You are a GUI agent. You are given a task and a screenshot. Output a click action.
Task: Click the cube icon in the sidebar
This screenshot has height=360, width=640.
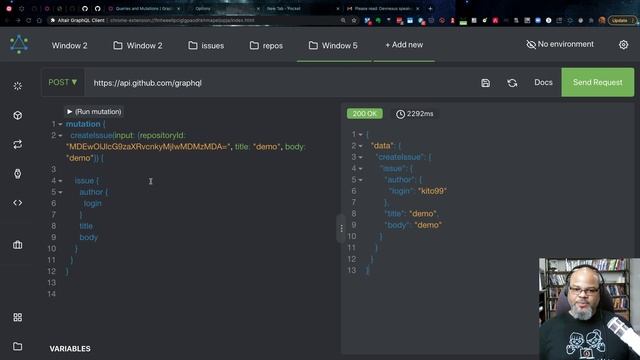(18, 116)
